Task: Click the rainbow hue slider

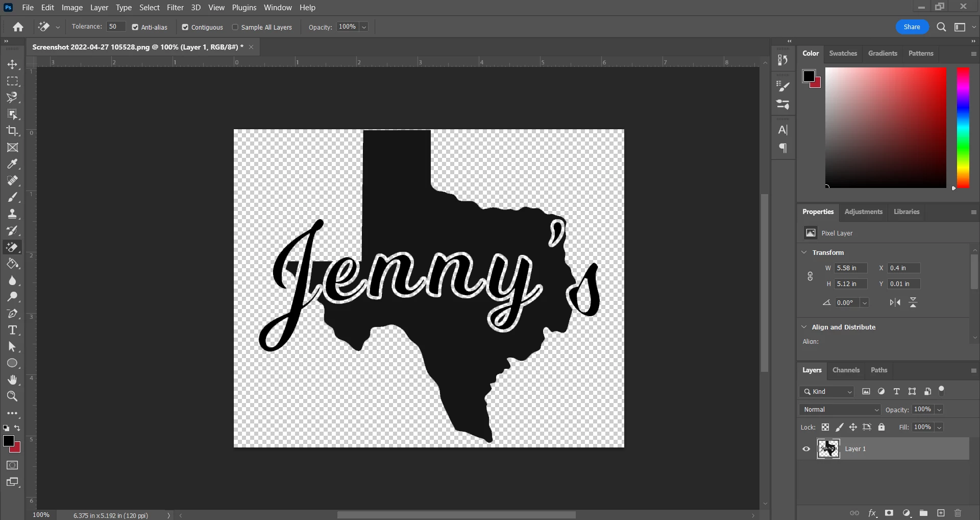Action: pyautogui.click(x=963, y=128)
